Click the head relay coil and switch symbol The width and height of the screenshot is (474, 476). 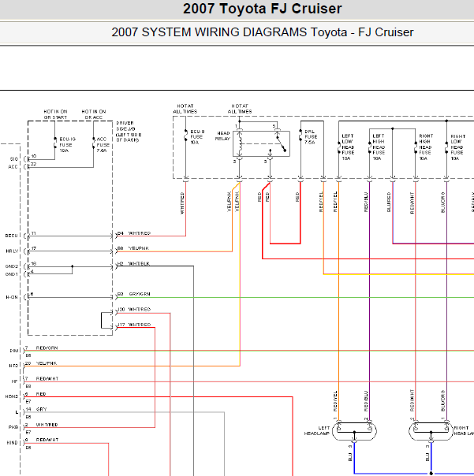(x=261, y=144)
